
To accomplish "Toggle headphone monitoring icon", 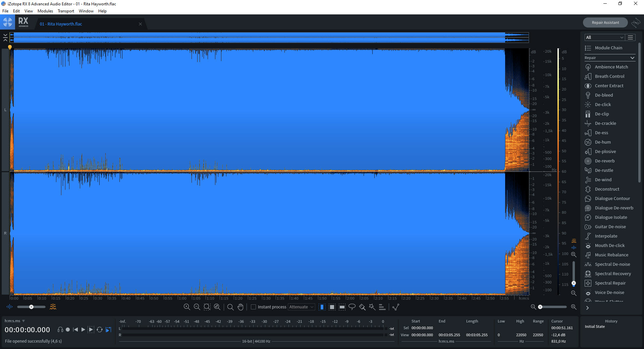I will (60, 330).
